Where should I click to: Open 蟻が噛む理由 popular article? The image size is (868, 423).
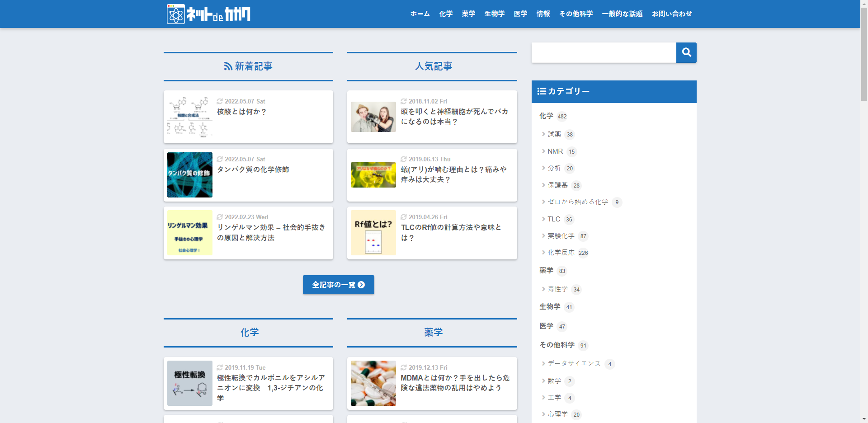(453, 174)
